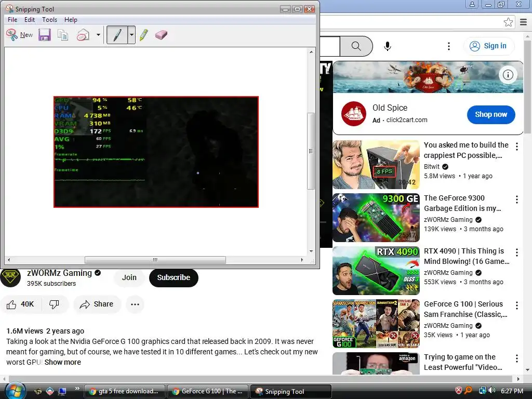The height and width of the screenshot is (399, 532).
Task: Click the network tray icon
Action: pyautogui.click(x=482, y=391)
